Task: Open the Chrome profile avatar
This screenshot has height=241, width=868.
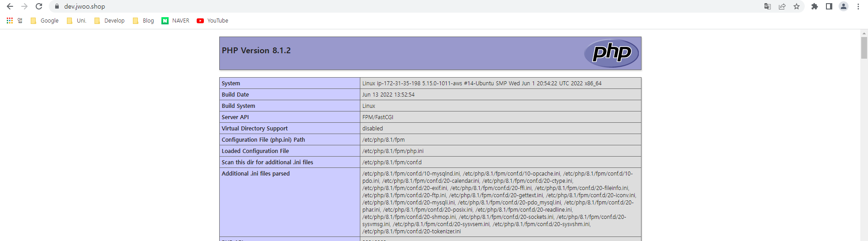Action: pos(844,6)
